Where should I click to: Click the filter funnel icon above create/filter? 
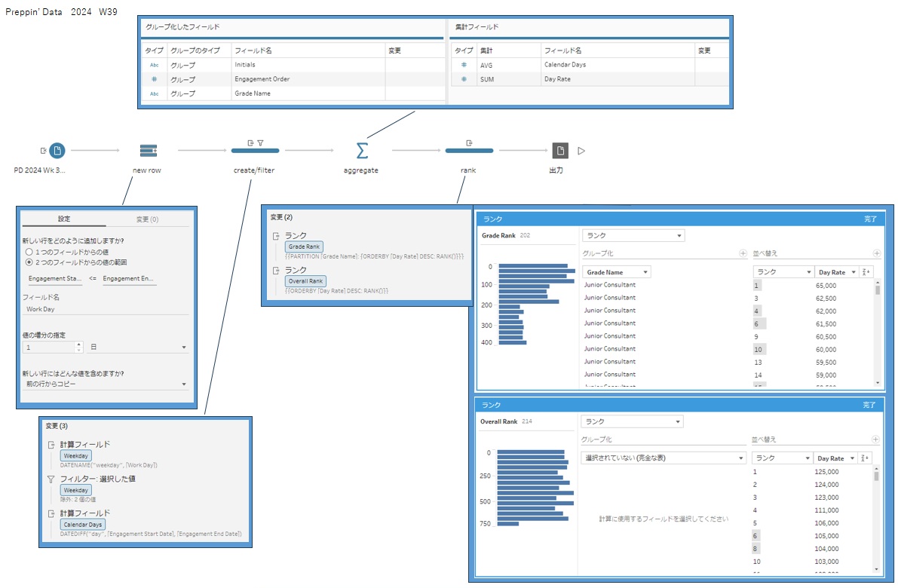coord(261,142)
